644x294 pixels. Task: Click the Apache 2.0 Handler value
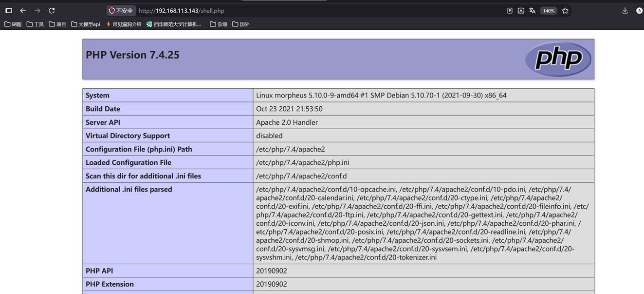287,122
